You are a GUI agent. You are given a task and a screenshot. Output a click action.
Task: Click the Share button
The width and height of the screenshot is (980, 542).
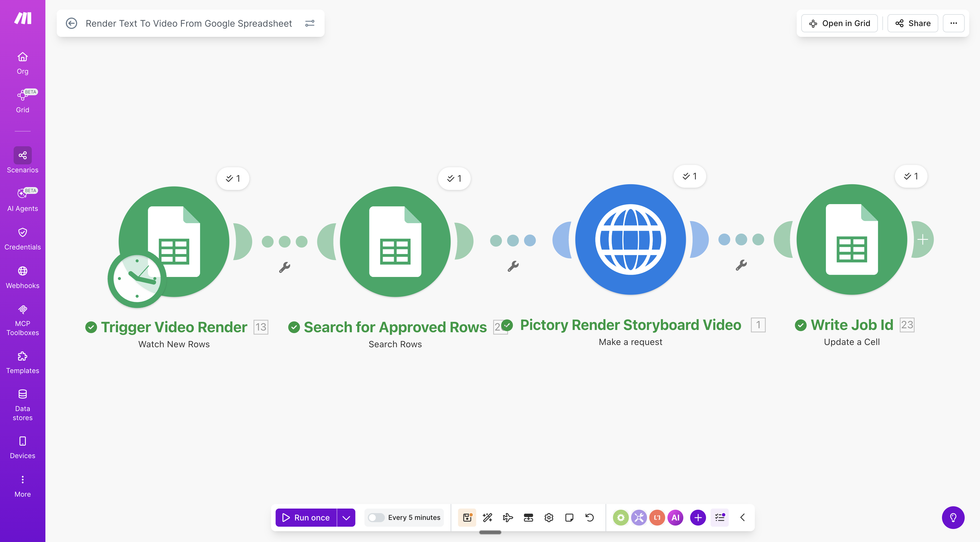pos(912,23)
